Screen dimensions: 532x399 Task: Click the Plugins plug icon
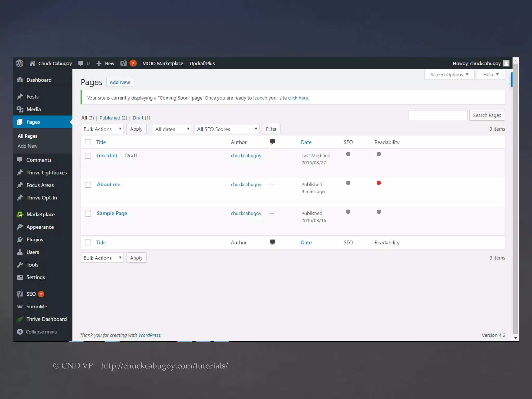20,240
